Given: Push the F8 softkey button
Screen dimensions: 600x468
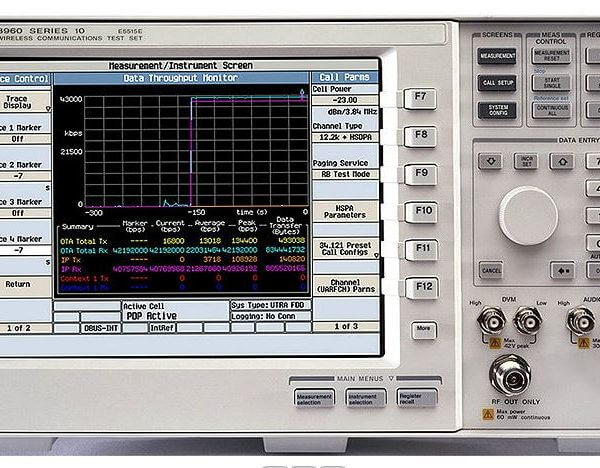Looking at the screenshot, I should tap(421, 137).
